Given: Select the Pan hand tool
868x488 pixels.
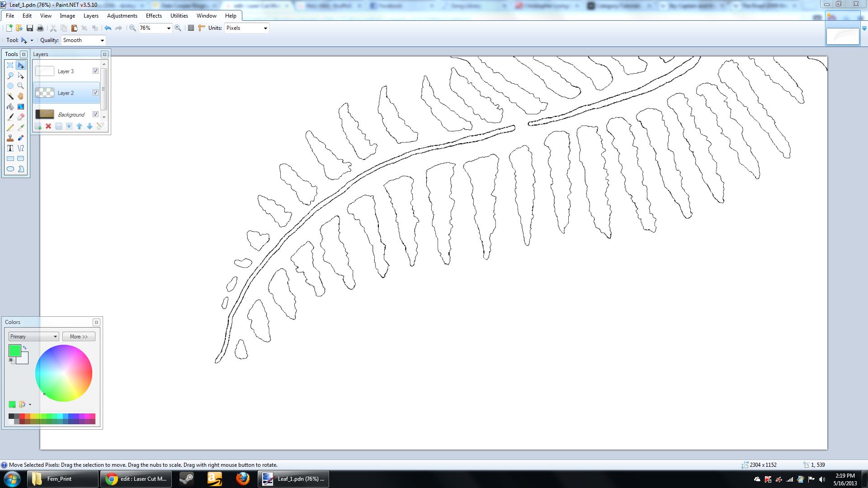Looking at the screenshot, I should click(21, 96).
